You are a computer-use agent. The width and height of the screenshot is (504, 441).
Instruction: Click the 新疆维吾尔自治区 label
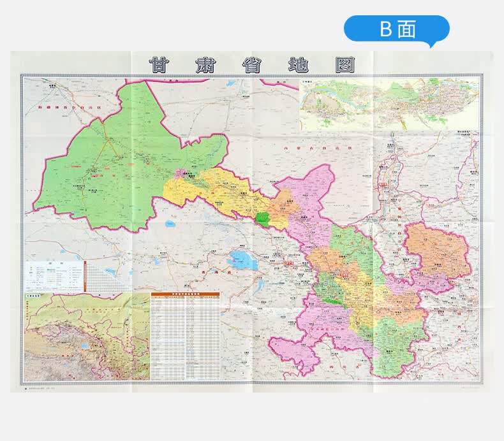coord(70,108)
